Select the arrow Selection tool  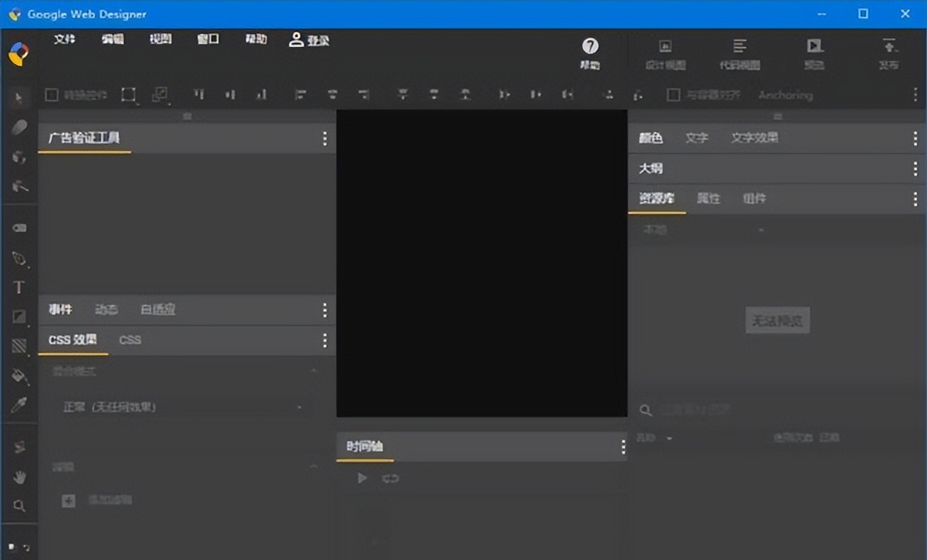(19, 98)
